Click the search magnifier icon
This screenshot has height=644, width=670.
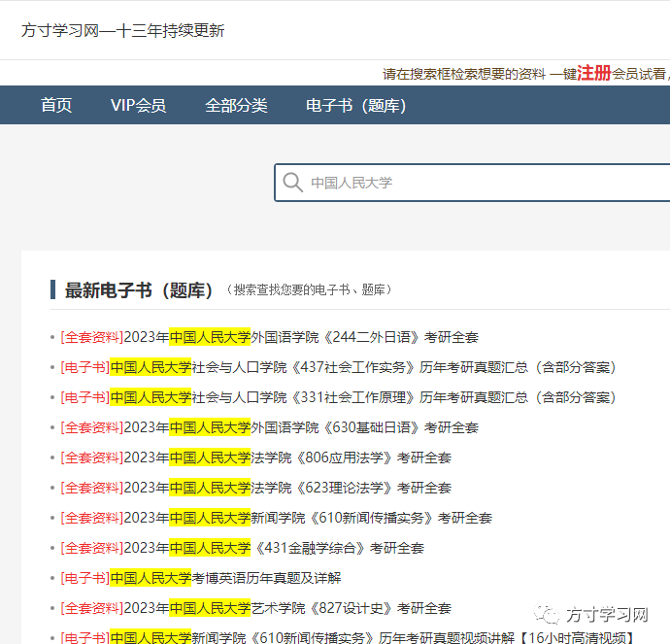click(292, 183)
